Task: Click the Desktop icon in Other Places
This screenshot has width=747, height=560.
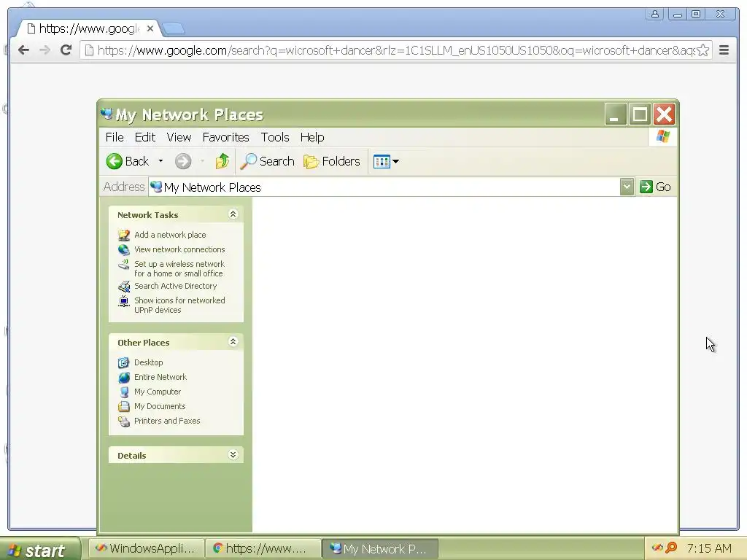Action: coord(124,362)
